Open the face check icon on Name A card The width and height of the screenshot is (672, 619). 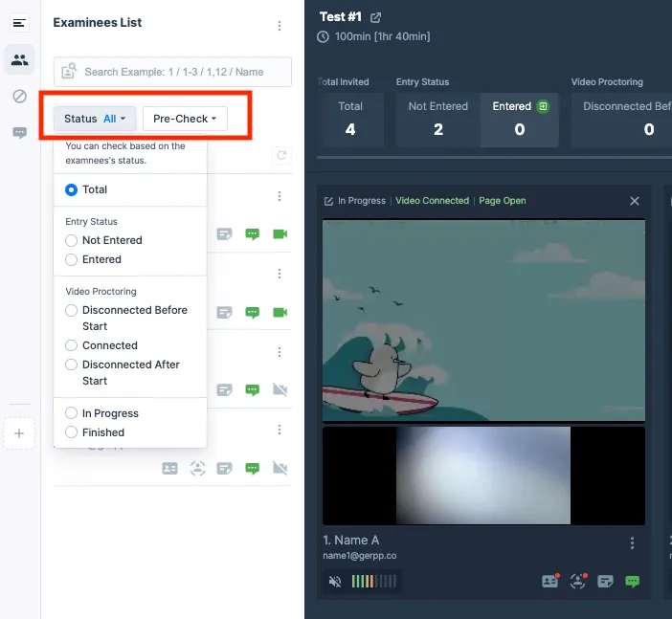coord(578,582)
